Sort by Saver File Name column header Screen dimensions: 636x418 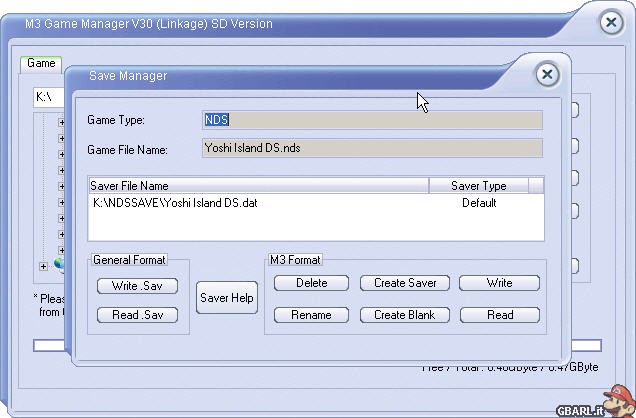point(259,186)
